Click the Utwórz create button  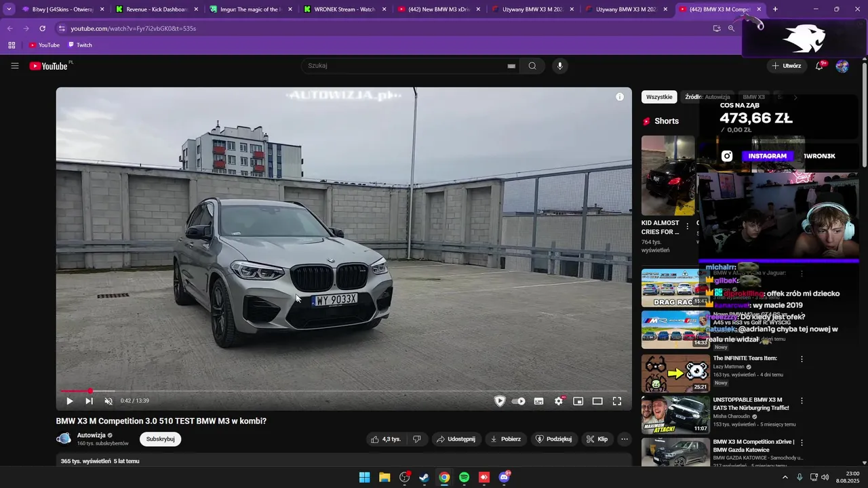(x=787, y=66)
